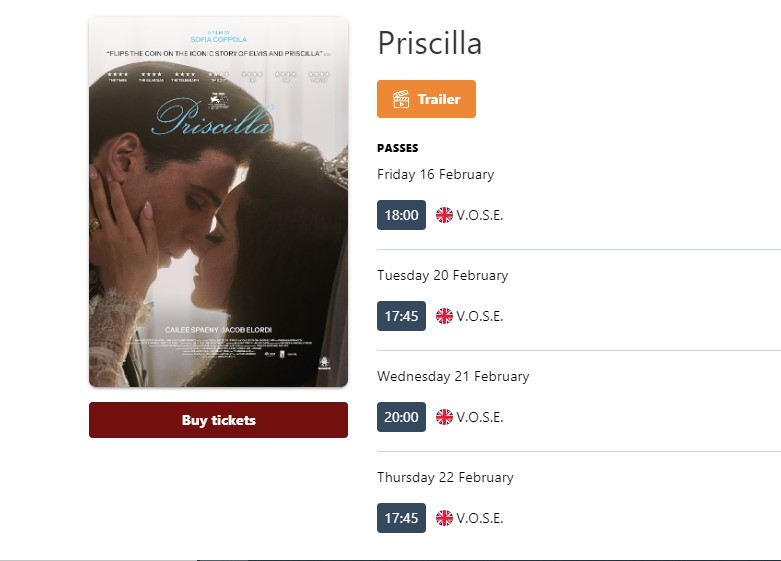The width and height of the screenshot is (781, 561).
Task: Choose the 18:00 showtime on Friday 16 February
Action: (401, 215)
